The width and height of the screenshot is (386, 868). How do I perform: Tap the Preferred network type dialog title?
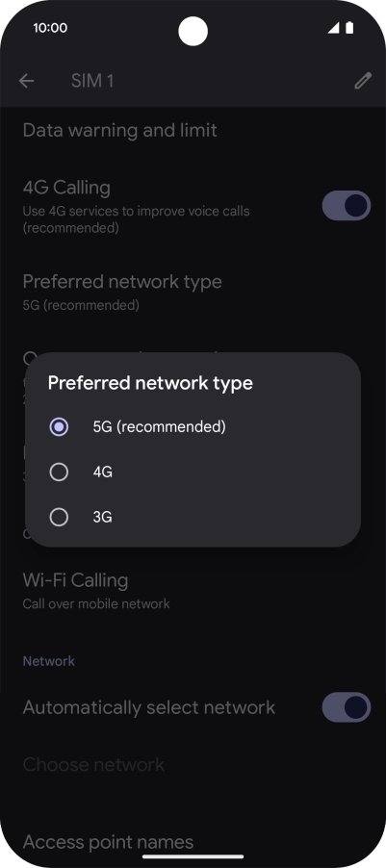tap(150, 383)
